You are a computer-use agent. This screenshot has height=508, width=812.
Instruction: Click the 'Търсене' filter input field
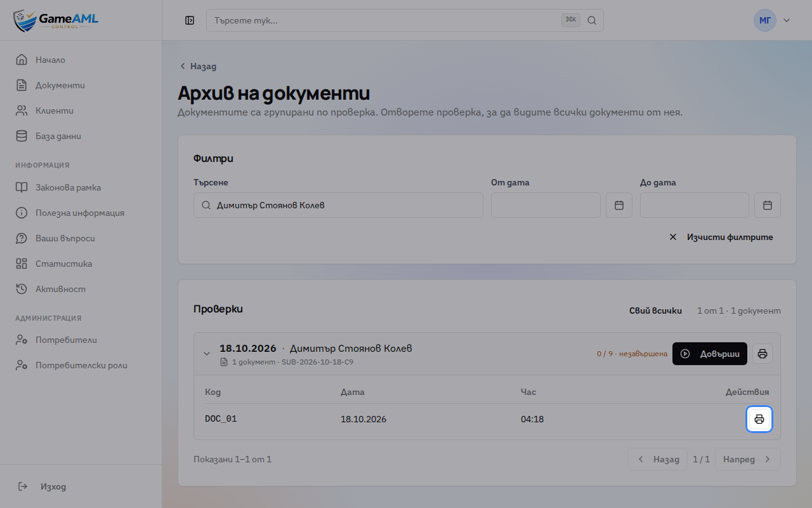tap(338, 205)
